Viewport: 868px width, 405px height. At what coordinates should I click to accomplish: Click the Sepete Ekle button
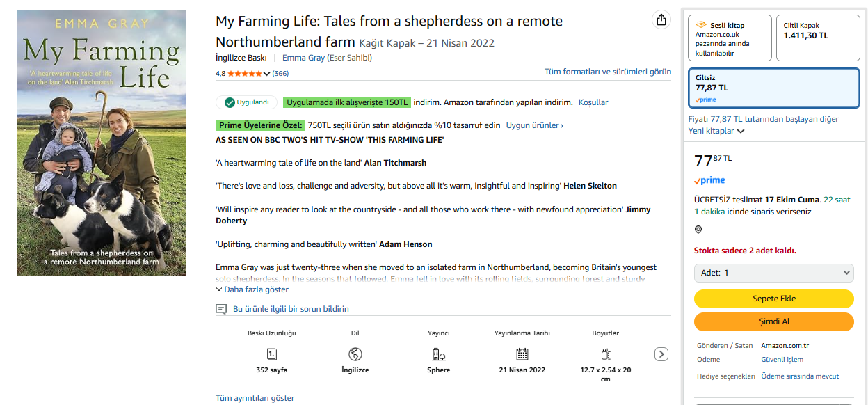[773, 299]
